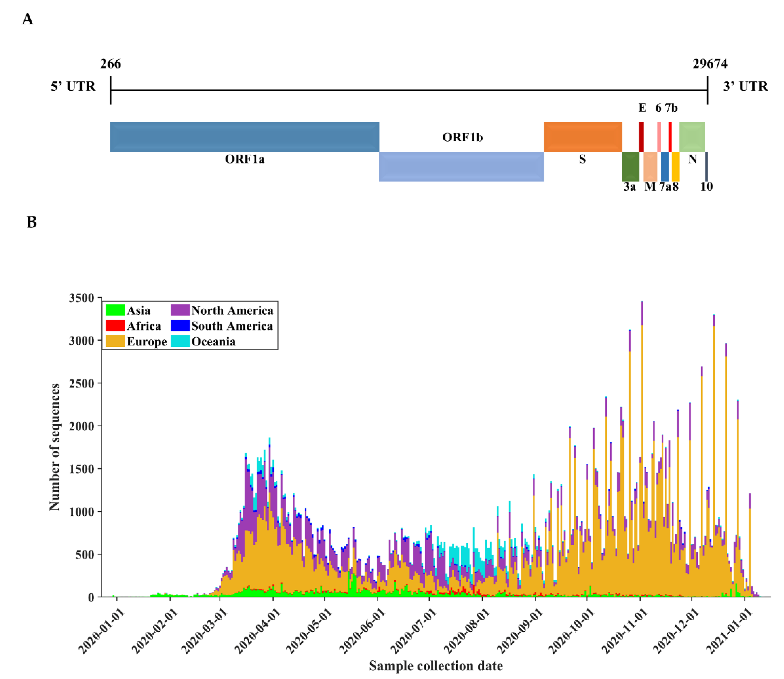Click the '3' UTR' label

(x=745, y=86)
